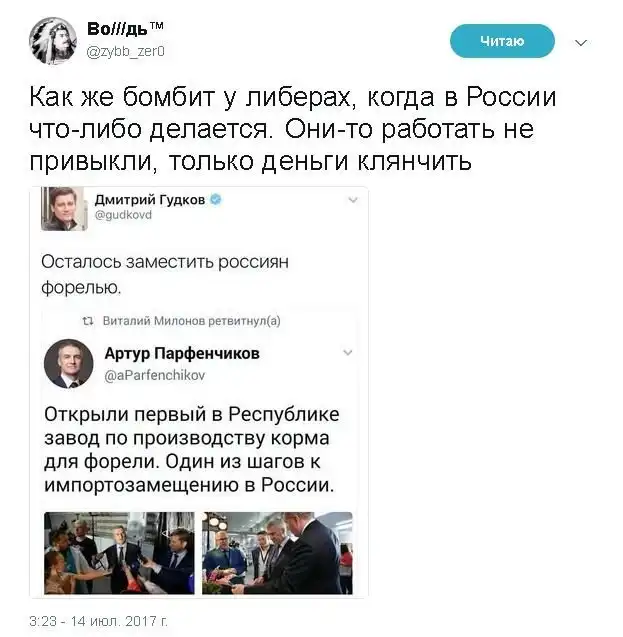Expand the chevron on Гудков's quoted tweet
The height and width of the screenshot is (637, 623).
(x=353, y=200)
